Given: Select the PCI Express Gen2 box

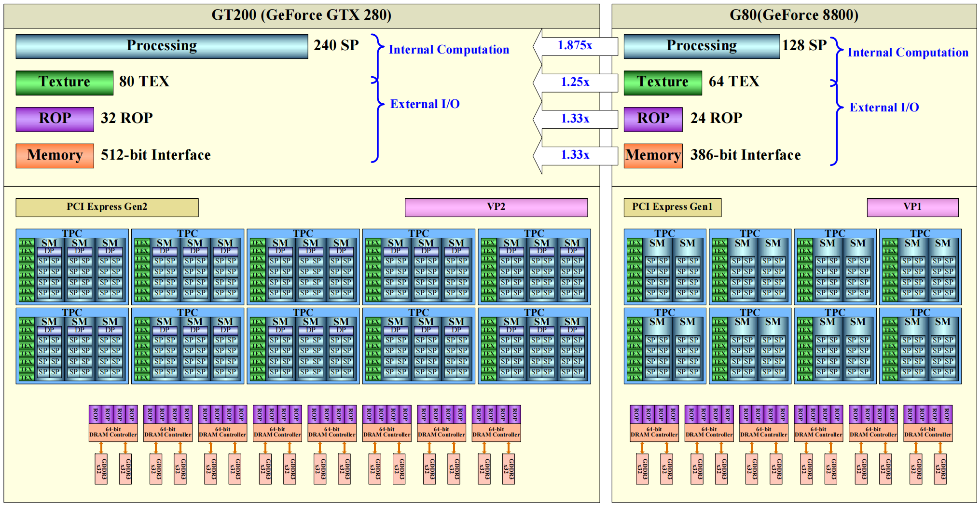Looking at the screenshot, I should pos(107,207).
